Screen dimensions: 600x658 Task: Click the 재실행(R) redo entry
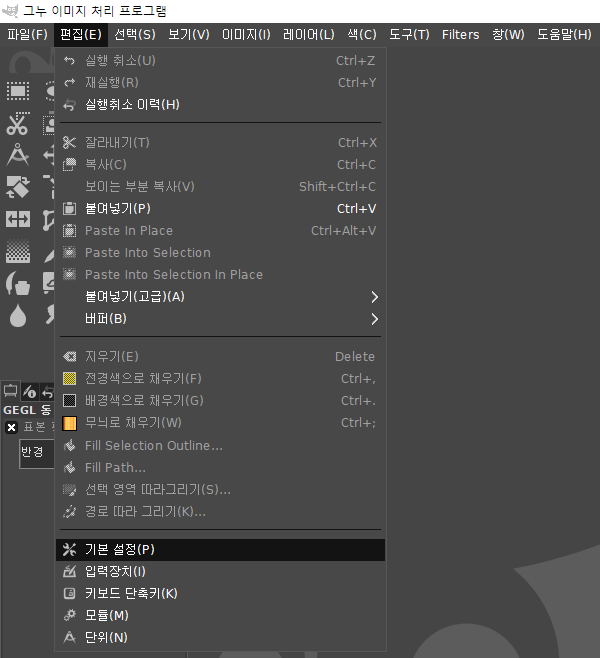[x=220, y=83]
